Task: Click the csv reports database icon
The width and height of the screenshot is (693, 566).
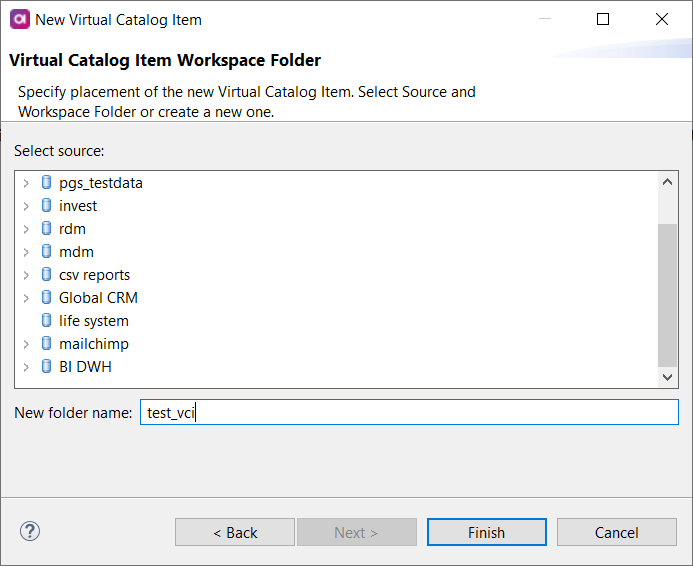Action: click(46, 275)
